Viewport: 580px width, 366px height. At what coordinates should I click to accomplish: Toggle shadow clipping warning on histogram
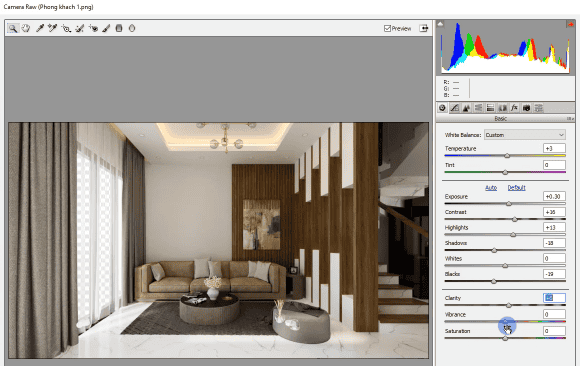[x=440, y=24]
